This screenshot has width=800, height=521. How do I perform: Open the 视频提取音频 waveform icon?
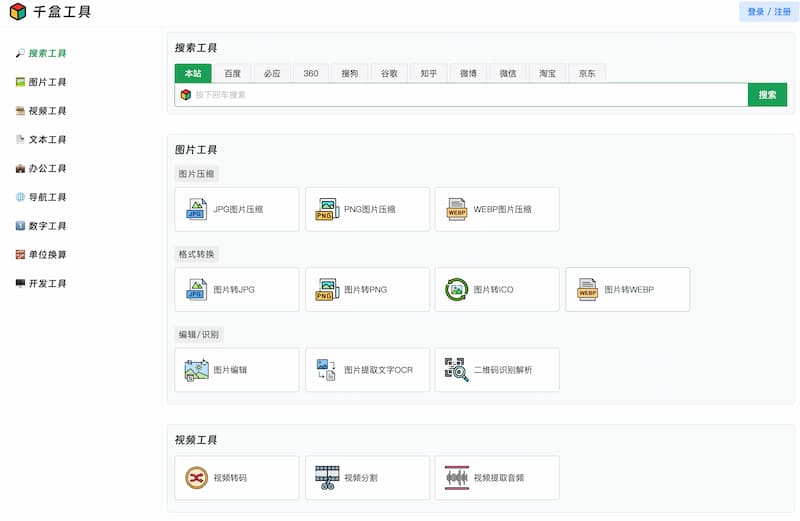[457, 478]
